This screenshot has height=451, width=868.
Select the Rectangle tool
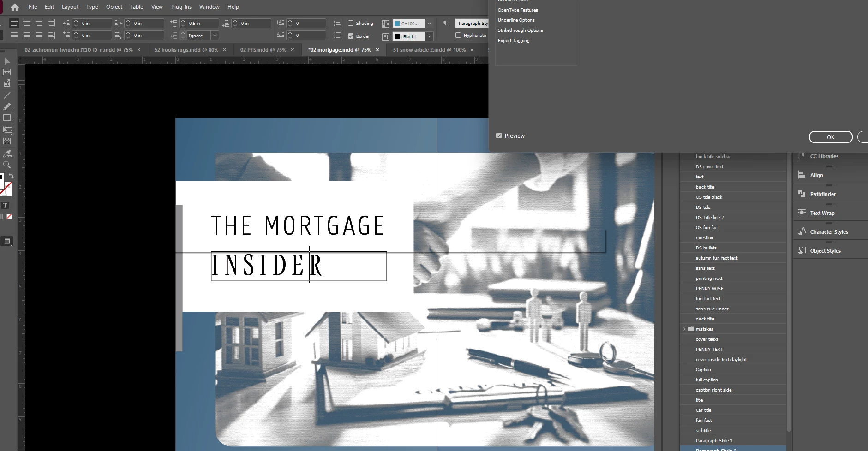pos(7,119)
